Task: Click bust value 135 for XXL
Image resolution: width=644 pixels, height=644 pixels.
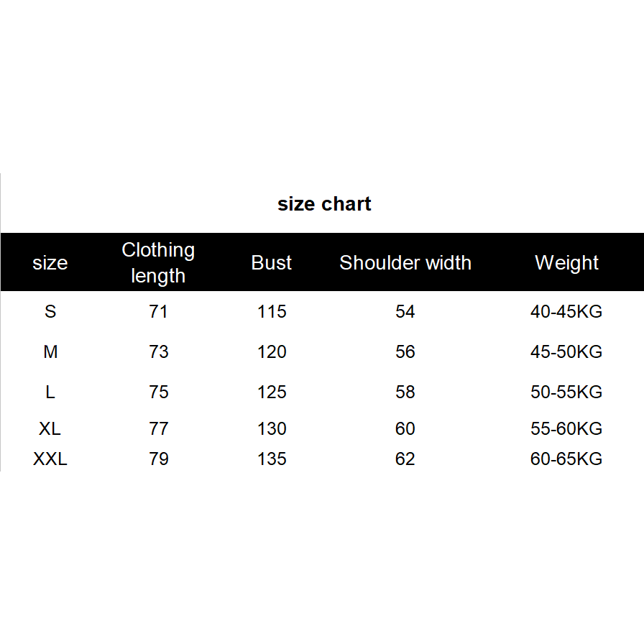Action: 272,459
